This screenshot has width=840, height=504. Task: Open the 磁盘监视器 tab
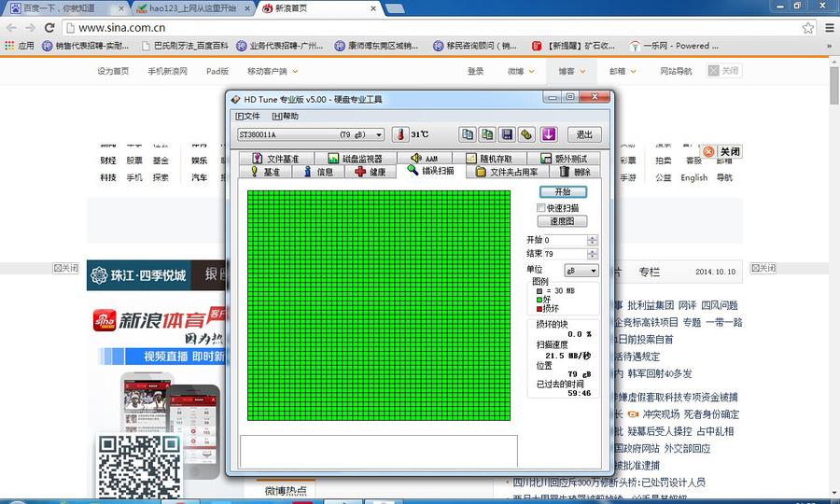pos(356,159)
